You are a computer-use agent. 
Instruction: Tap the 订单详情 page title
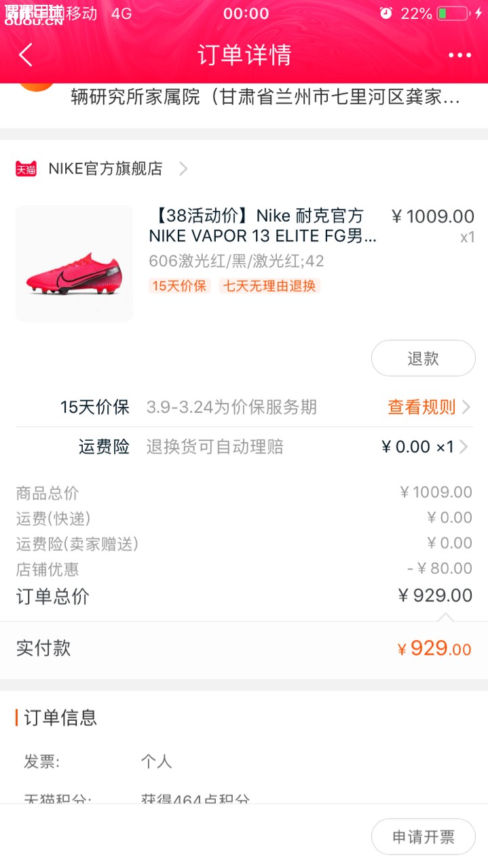click(244, 55)
